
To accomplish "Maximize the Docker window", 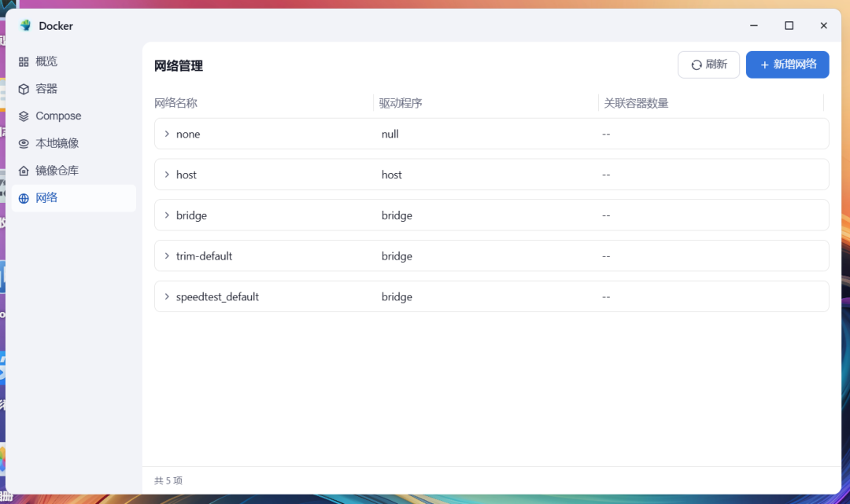I will point(789,25).
